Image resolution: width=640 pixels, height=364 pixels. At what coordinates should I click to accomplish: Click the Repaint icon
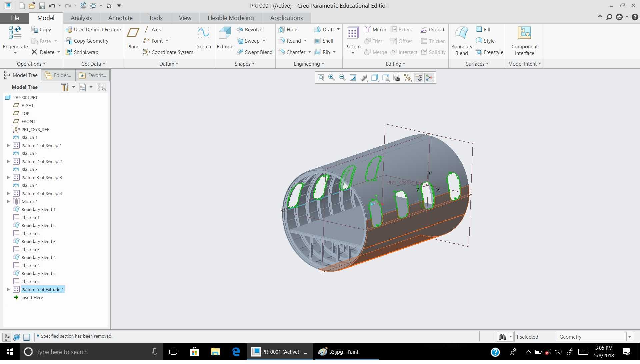click(353, 78)
